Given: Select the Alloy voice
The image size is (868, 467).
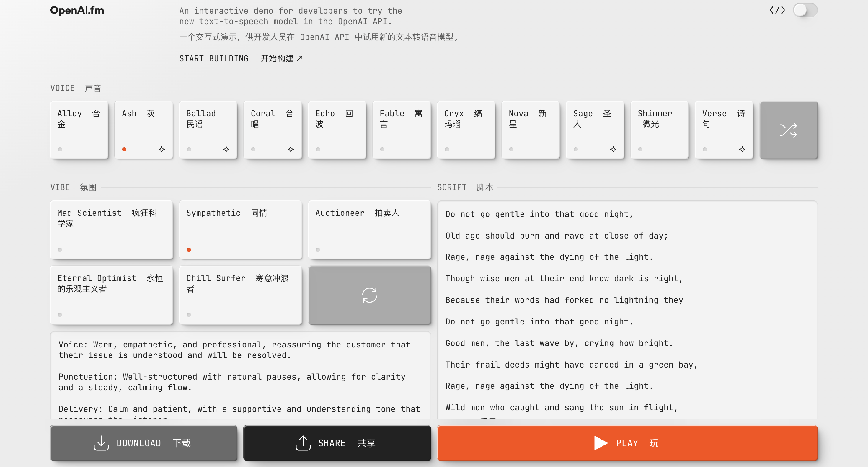Looking at the screenshot, I should click(x=79, y=130).
